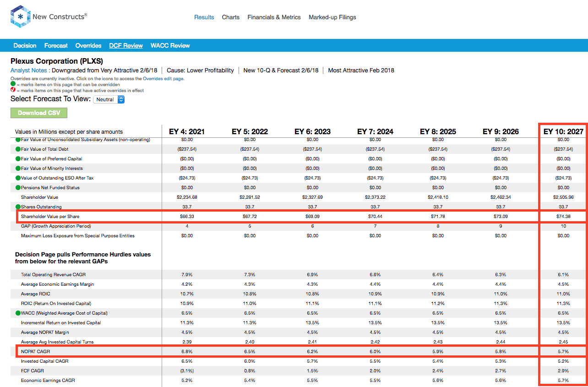Select the Decision sub-tab
The width and height of the screenshot is (588, 387).
pyautogui.click(x=25, y=45)
